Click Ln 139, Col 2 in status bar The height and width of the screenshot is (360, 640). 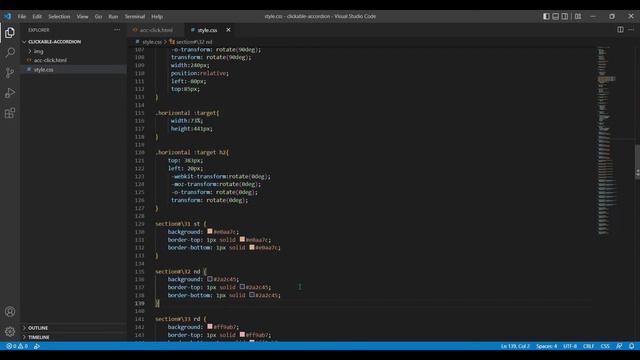(515, 346)
